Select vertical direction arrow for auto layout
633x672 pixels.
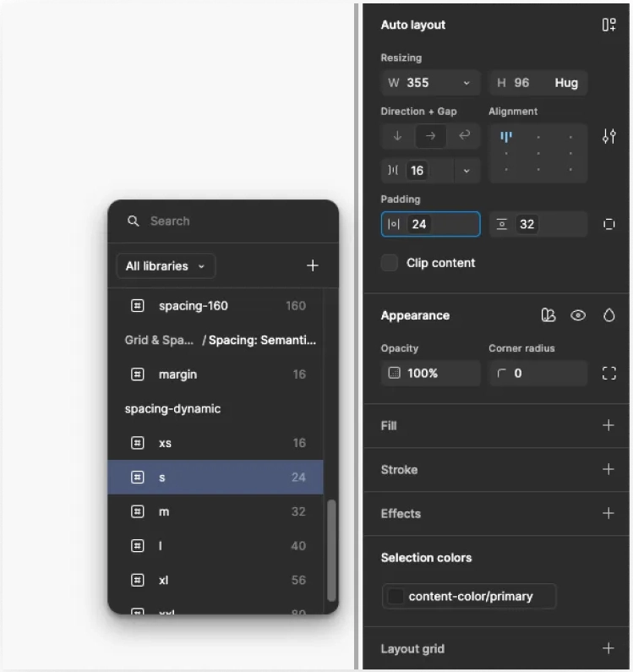397,136
